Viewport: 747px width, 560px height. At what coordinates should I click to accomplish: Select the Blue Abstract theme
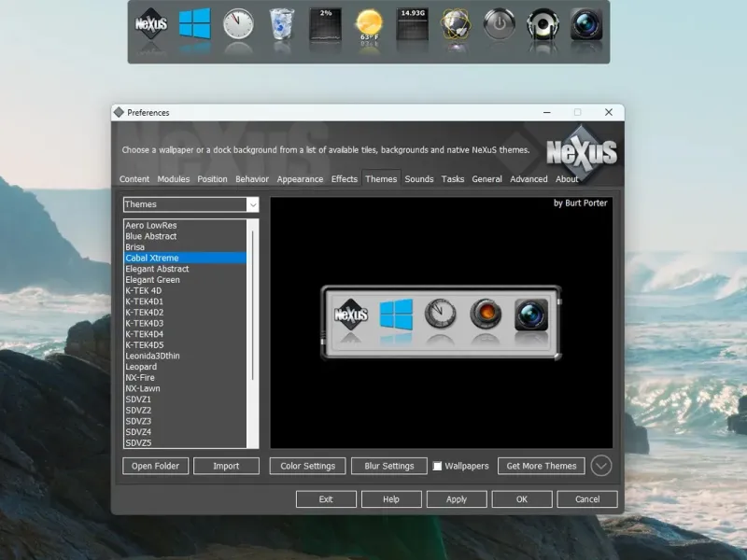pos(185,236)
